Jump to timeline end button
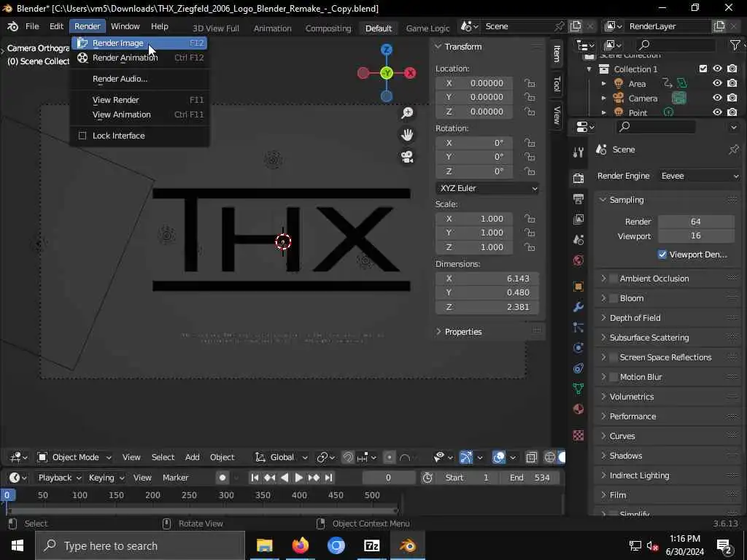The width and height of the screenshot is (747, 560). pos(329,478)
